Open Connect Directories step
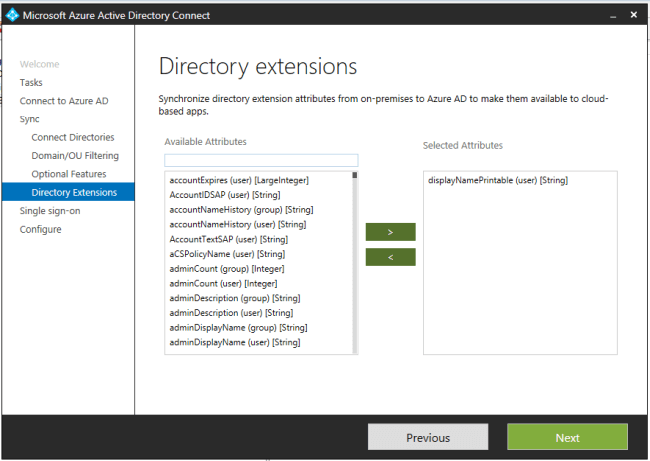650x461 pixels. click(73, 137)
